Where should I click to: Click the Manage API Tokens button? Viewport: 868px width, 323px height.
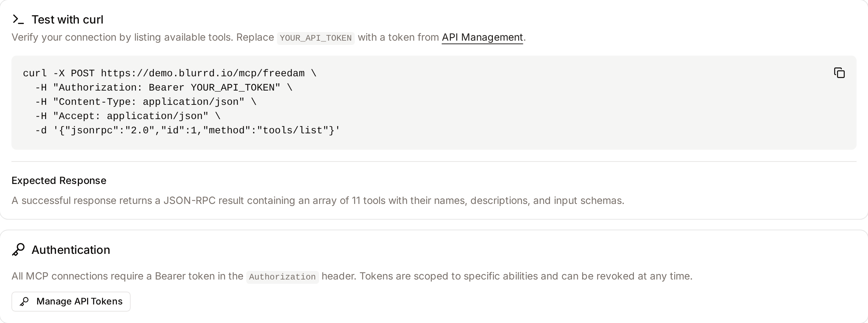71,302
